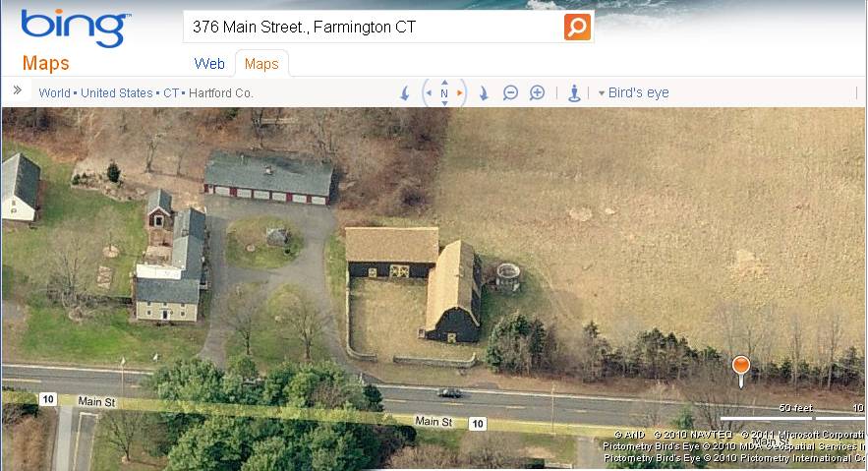Rotate the view clockwise
This screenshot has width=868, height=471.
(x=484, y=93)
